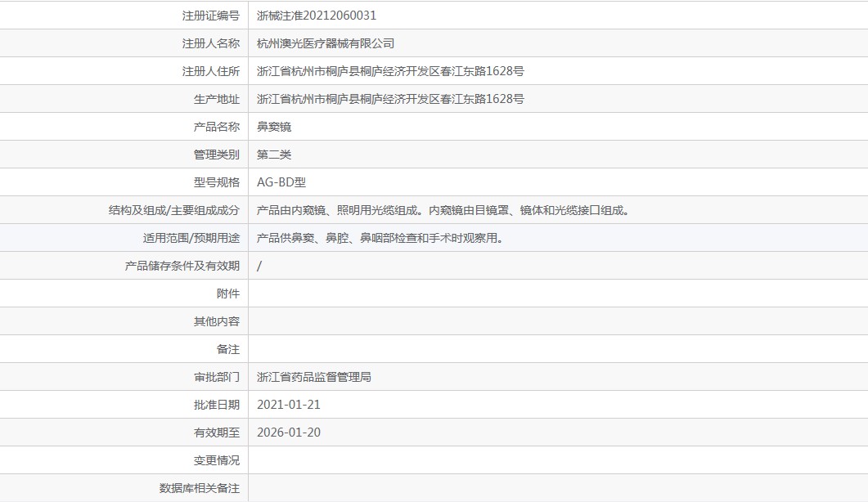Select the 产品储存条件及有效期 label

182,266
